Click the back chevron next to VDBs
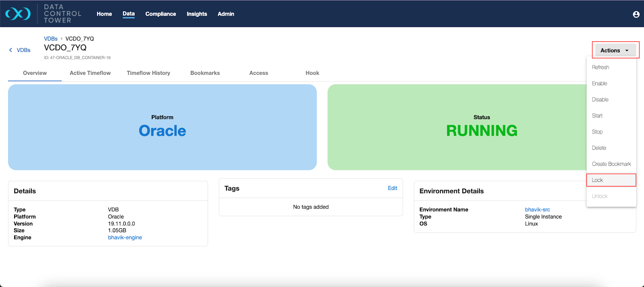 tap(10, 50)
